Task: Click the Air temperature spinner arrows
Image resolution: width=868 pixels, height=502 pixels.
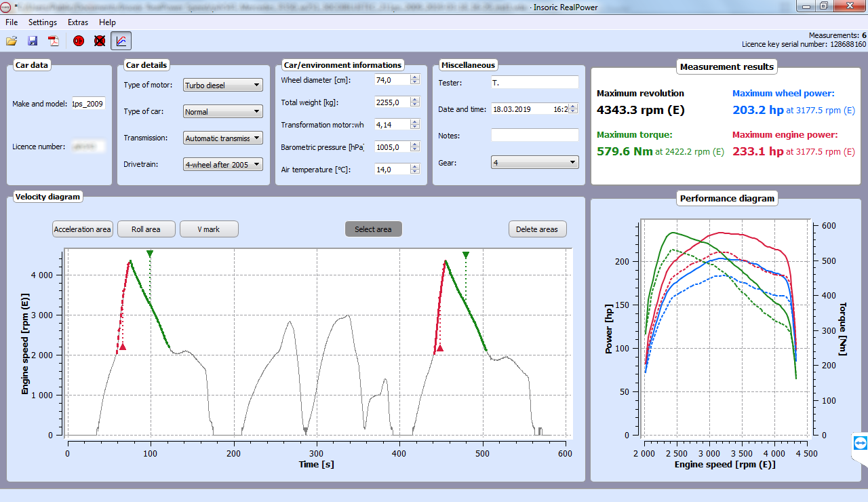Action: (x=415, y=170)
